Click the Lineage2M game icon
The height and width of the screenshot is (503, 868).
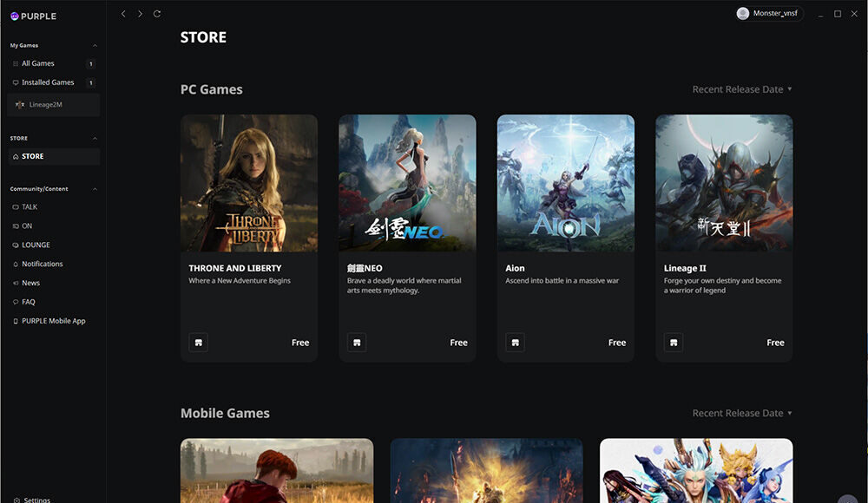20,105
